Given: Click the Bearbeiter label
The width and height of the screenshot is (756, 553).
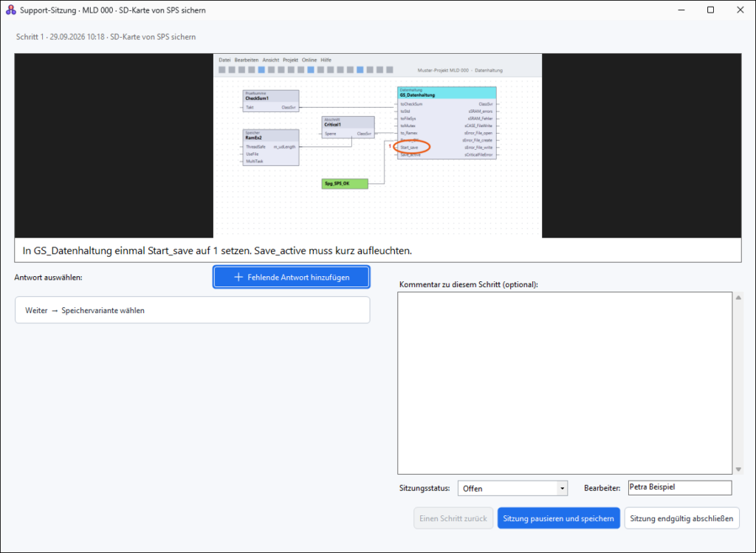Looking at the screenshot, I should pos(602,488).
